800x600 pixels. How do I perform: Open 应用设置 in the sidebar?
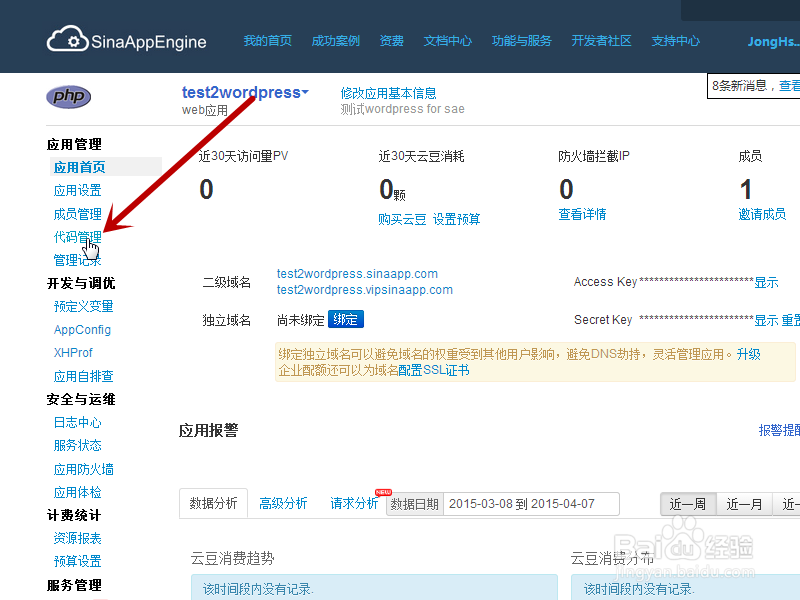(78, 190)
